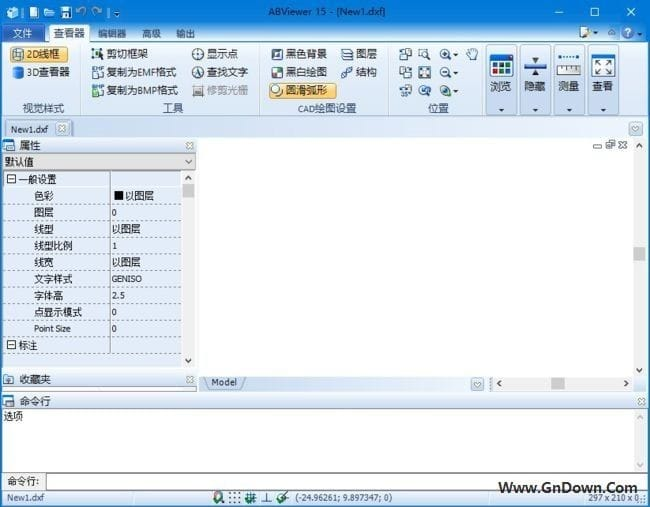Viewport: 650px width, 507px height.
Task: Close the New1.dxf document tab
Action: point(62,129)
